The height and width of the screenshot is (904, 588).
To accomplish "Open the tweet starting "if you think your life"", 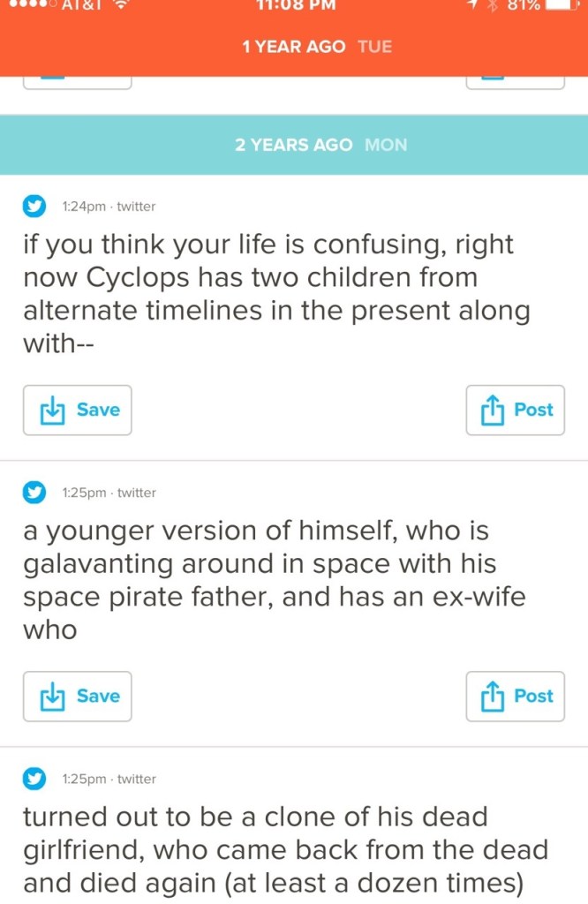I will point(279,293).
